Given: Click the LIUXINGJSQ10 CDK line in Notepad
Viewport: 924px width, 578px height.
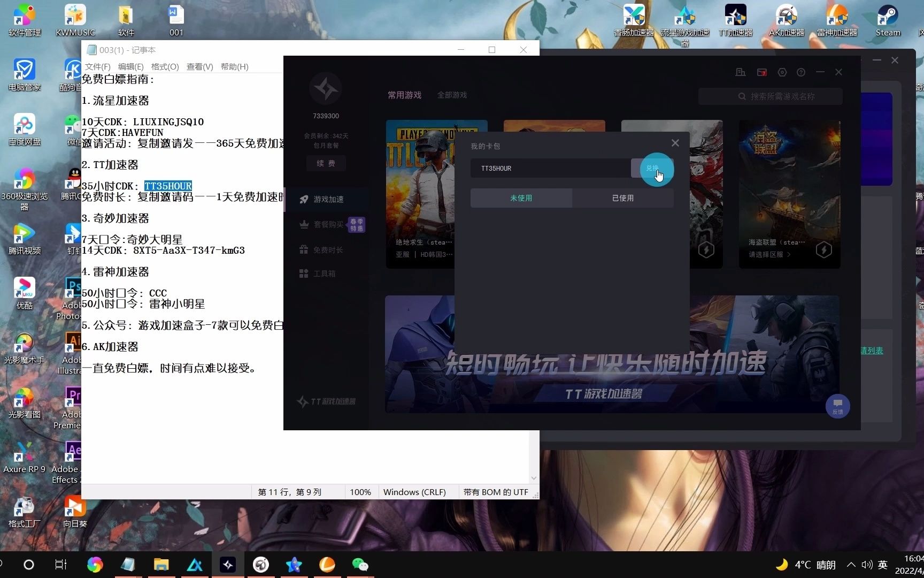Looking at the screenshot, I should click(143, 122).
